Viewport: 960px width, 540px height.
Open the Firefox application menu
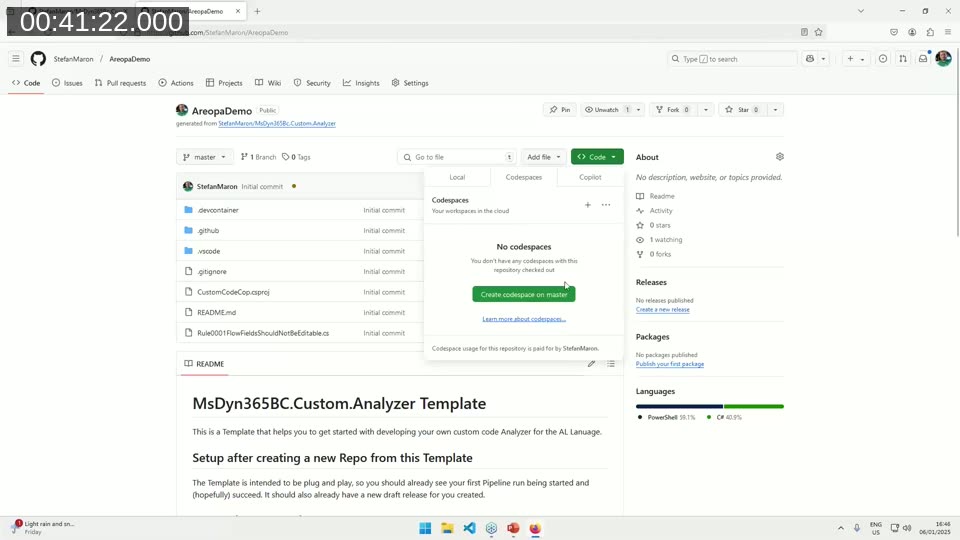[x=948, y=32]
